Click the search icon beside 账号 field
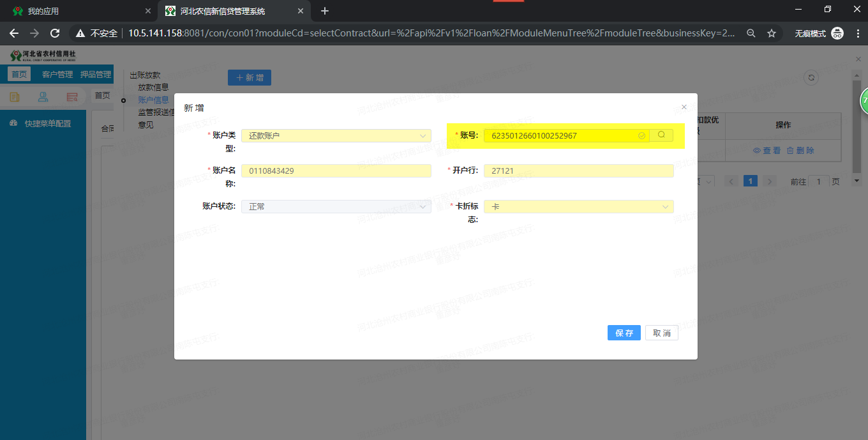Image resolution: width=868 pixels, height=440 pixels. pos(661,135)
